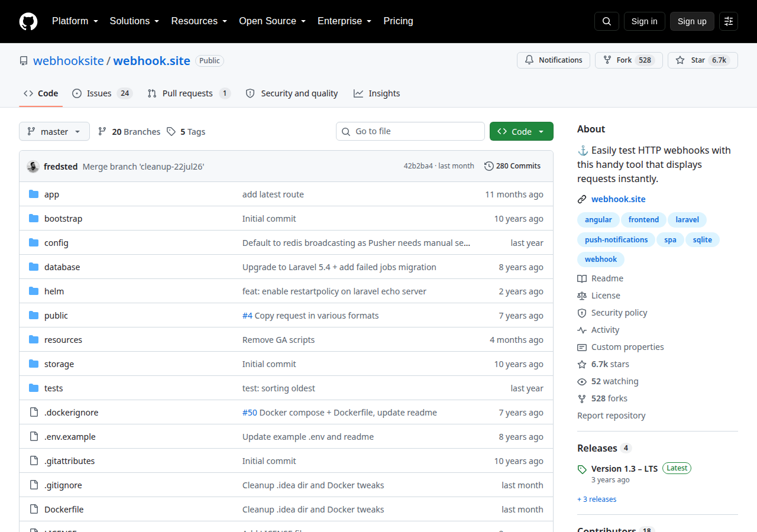
Task: Click the Custom properties icon
Action: click(x=582, y=347)
